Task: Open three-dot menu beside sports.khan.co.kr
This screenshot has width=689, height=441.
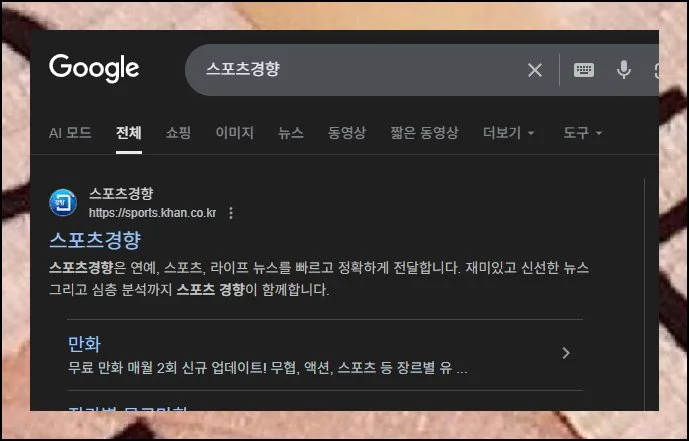Action: (231, 213)
